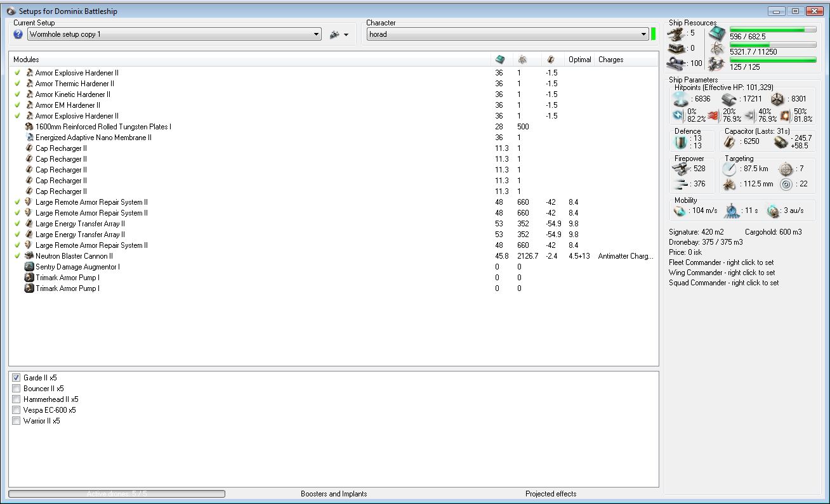
Task: Click the drone bandwidth icon beside 125 / 125
Action: tap(717, 63)
